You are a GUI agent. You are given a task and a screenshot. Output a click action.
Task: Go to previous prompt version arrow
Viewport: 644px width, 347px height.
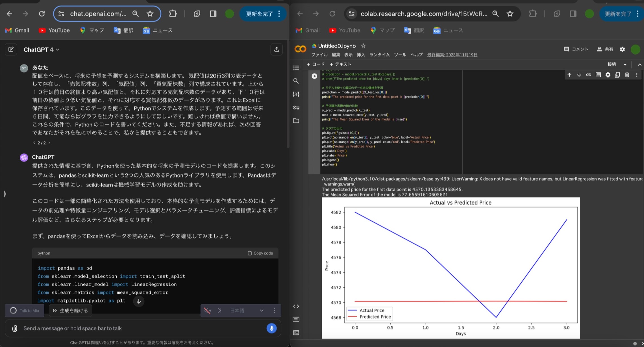(x=34, y=143)
